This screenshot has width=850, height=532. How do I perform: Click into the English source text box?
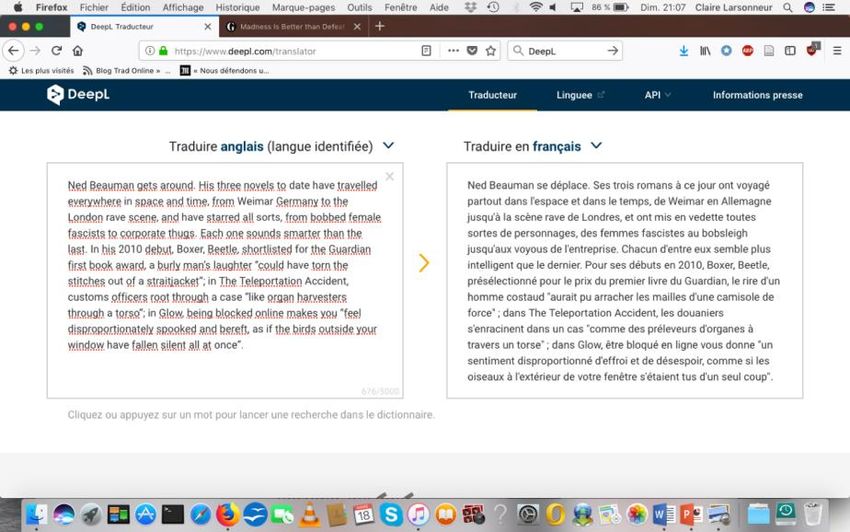pyautogui.click(x=224, y=280)
